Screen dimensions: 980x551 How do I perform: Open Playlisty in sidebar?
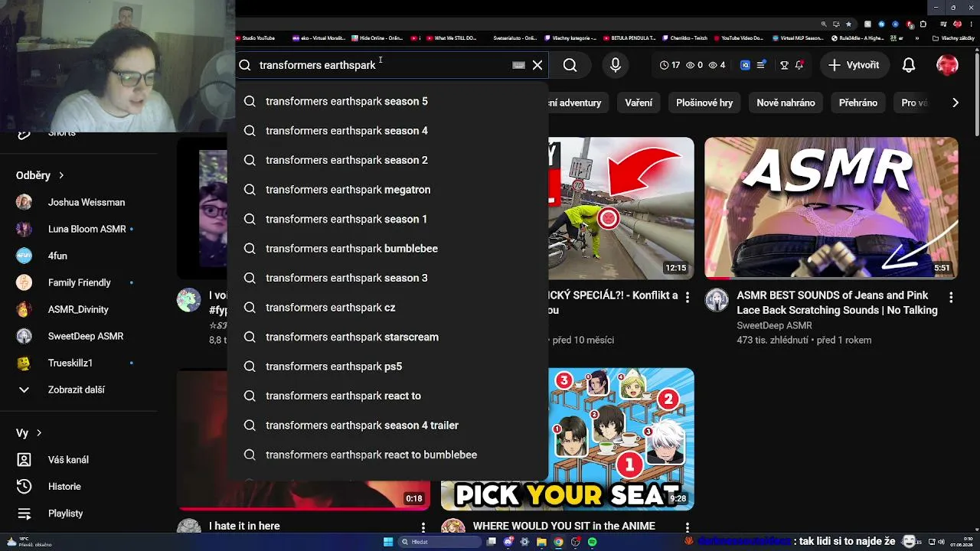coord(79,514)
